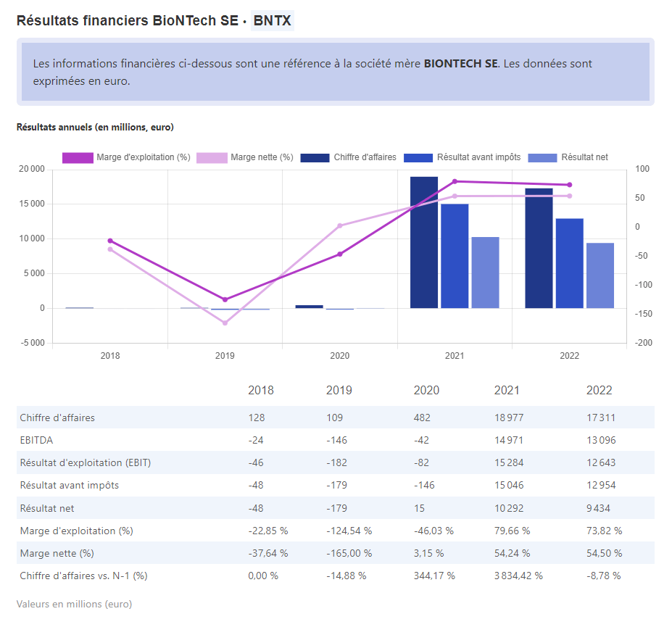This screenshot has height=627, width=672.
Task: Select the 2021 Chiffre d'affaires dark navy bar
Action: point(424,242)
